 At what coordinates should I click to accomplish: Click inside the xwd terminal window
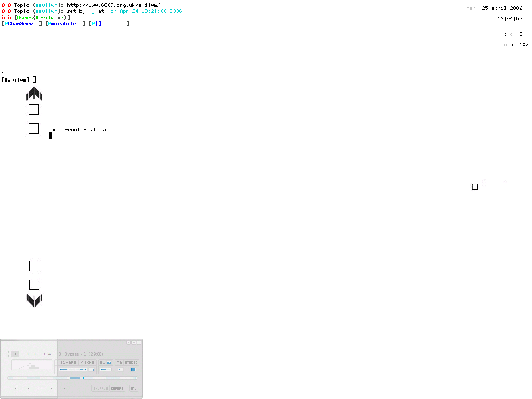pyautogui.click(x=174, y=203)
